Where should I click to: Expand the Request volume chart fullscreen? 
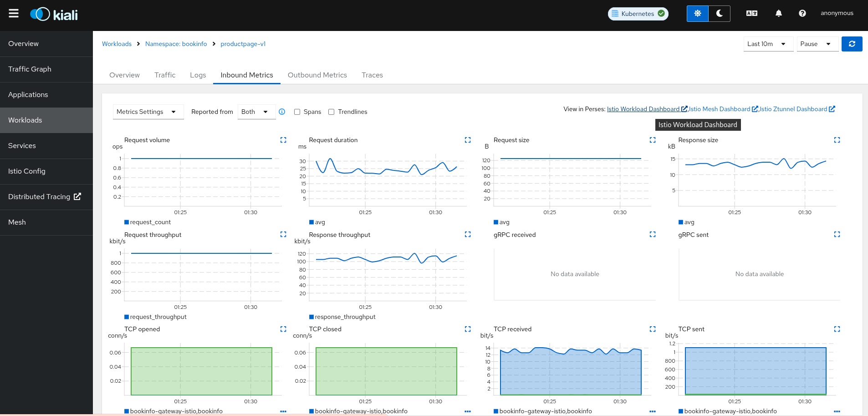283,140
